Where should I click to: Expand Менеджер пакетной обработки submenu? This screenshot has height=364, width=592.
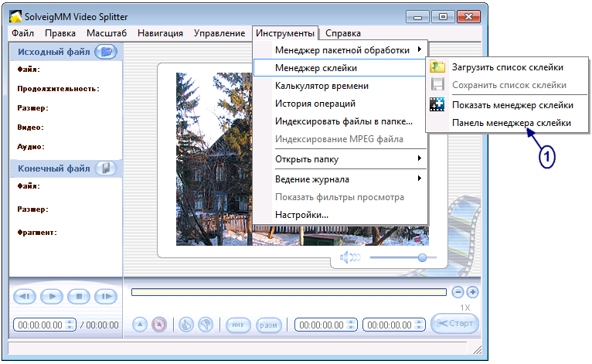tap(340, 49)
